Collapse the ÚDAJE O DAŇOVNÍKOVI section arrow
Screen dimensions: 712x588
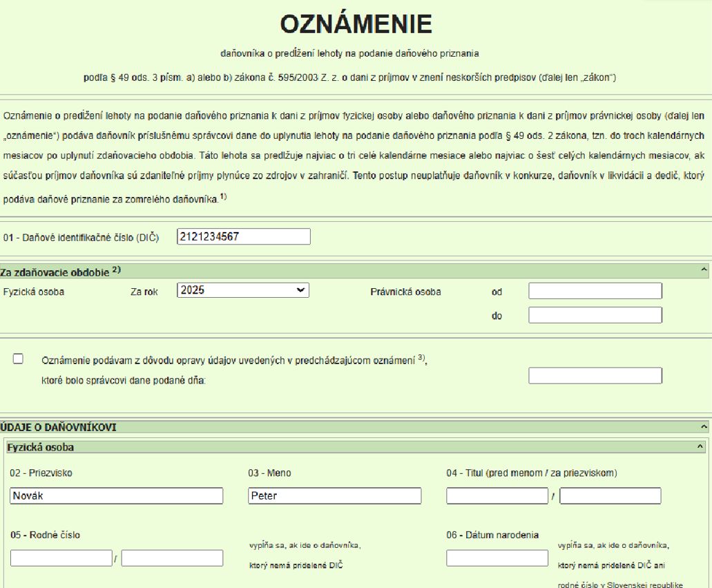tap(704, 428)
